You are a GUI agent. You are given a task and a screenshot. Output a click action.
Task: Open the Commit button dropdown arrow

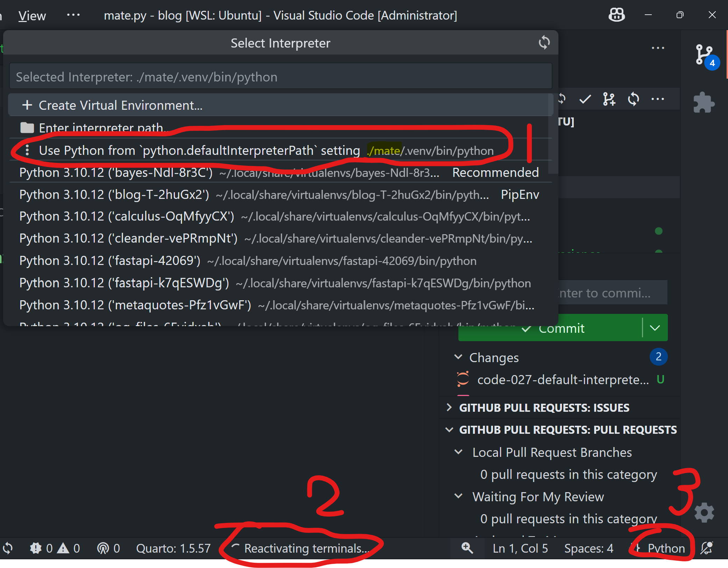(x=655, y=328)
